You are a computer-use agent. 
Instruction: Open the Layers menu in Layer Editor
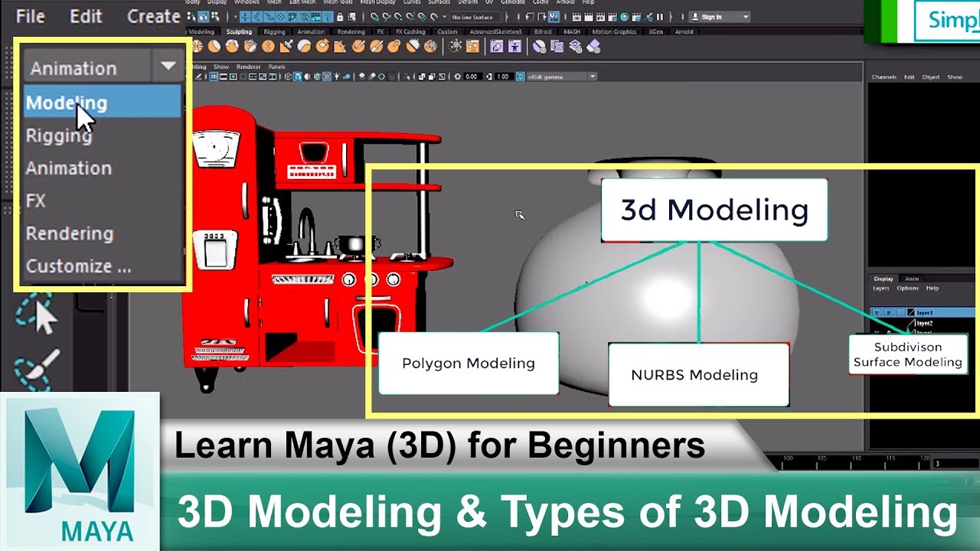[x=881, y=289]
